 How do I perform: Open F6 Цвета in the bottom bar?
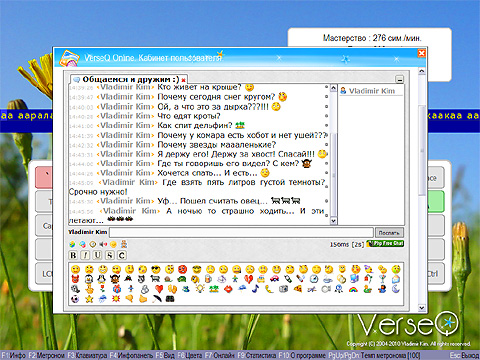point(190,355)
